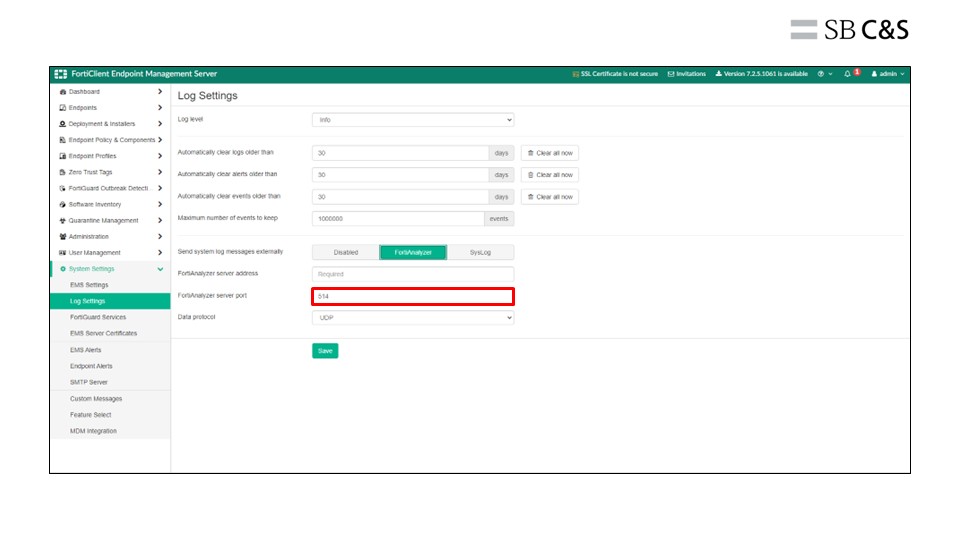Click the FortiAnalyzer server address field
The width and height of the screenshot is (960, 540).
[413, 274]
